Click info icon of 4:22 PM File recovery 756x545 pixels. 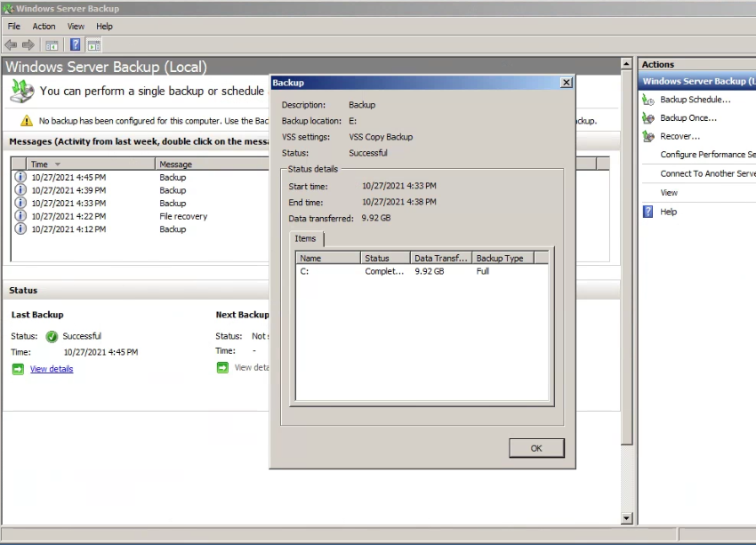20,216
